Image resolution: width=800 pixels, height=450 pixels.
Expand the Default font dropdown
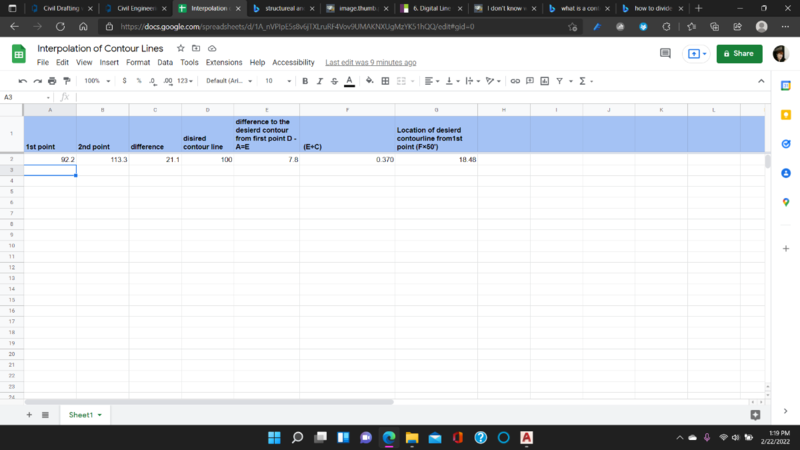tap(229, 81)
